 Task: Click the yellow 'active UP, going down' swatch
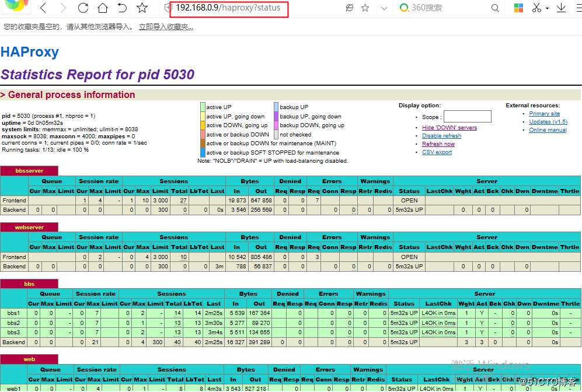point(203,116)
